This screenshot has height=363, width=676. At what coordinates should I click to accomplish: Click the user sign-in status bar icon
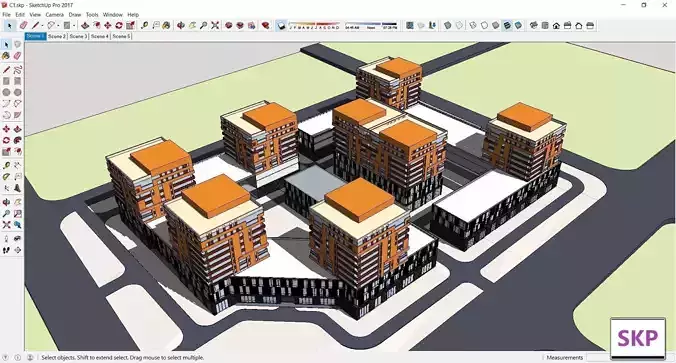[30, 357]
